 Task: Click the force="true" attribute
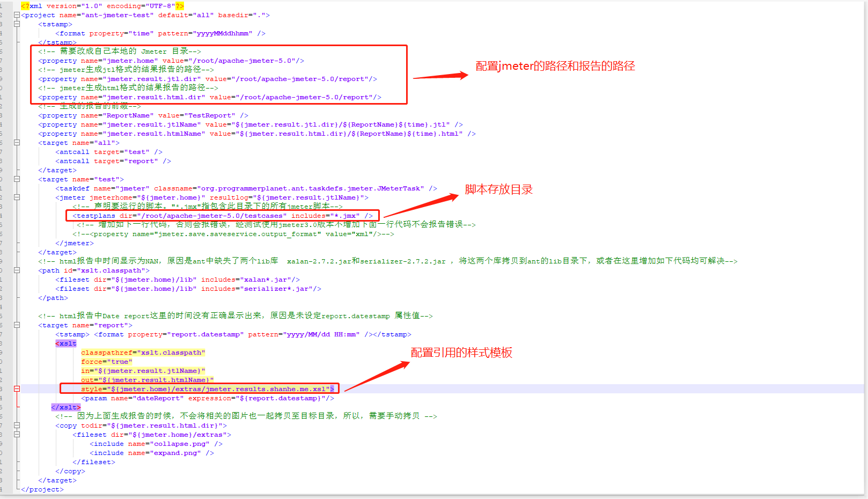click(107, 362)
